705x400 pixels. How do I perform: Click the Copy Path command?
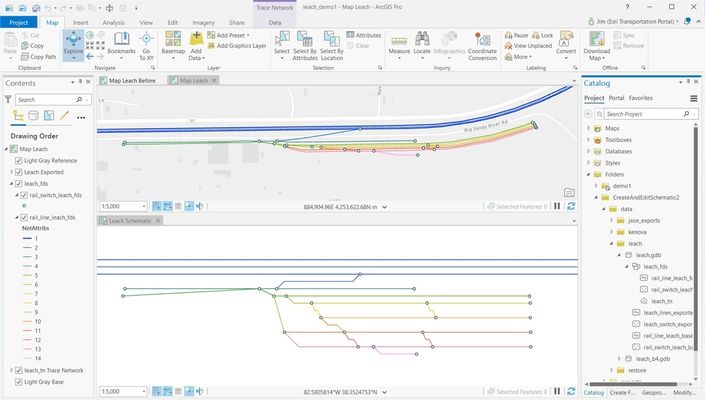point(38,57)
